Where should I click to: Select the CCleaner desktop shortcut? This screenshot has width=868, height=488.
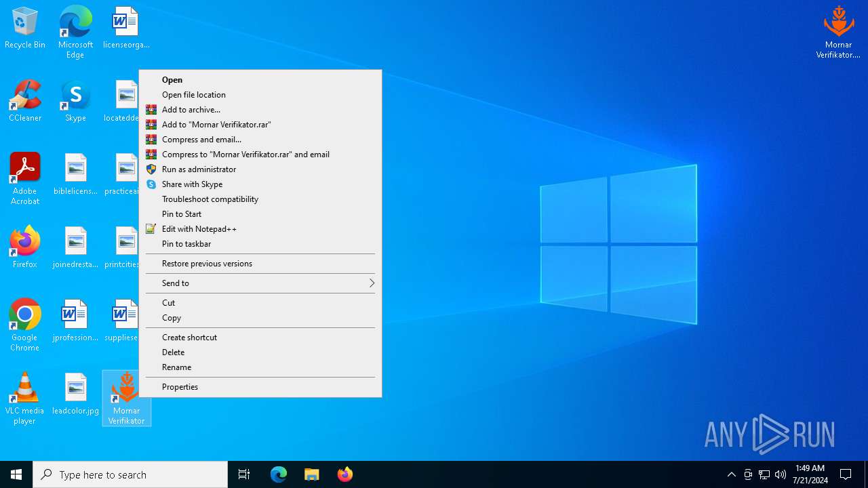point(25,101)
